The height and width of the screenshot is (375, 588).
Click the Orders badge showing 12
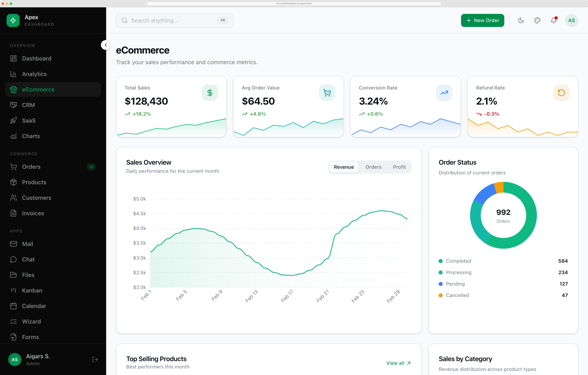point(91,167)
